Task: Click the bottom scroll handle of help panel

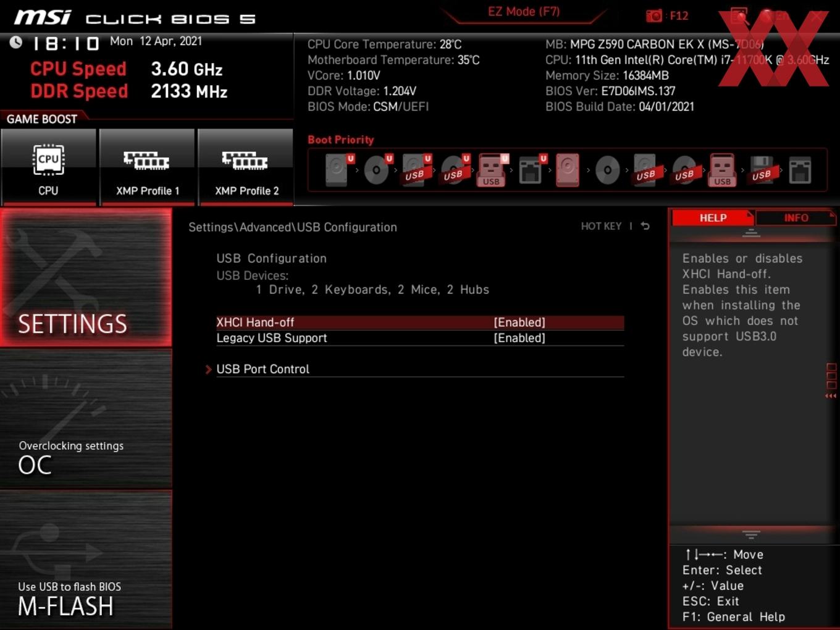Action: pos(751,534)
